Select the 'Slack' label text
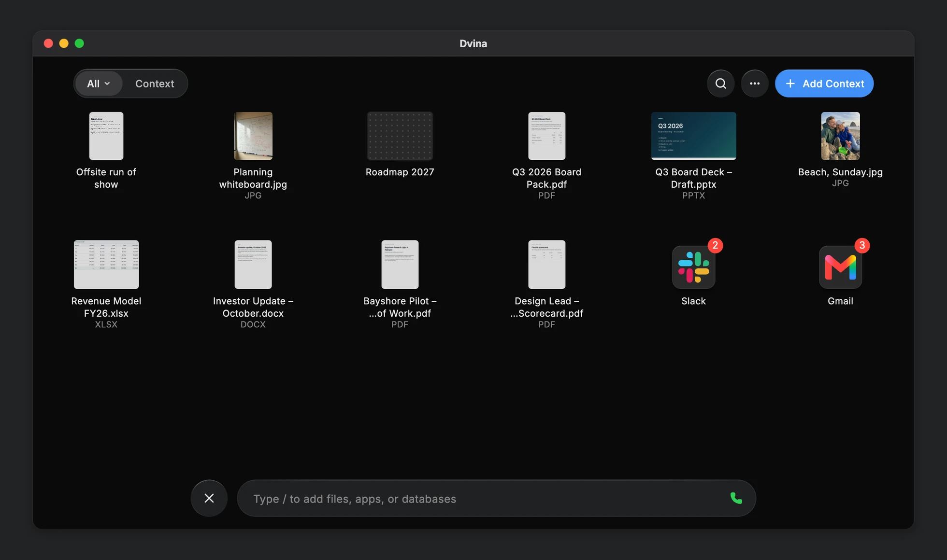The width and height of the screenshot is (947, 560). [x=693, y=301]
